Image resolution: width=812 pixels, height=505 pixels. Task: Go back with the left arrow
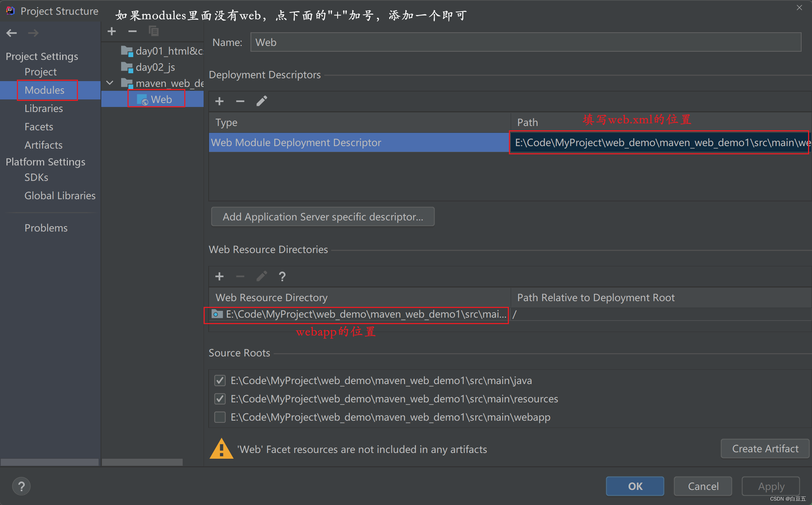(11, 33)
